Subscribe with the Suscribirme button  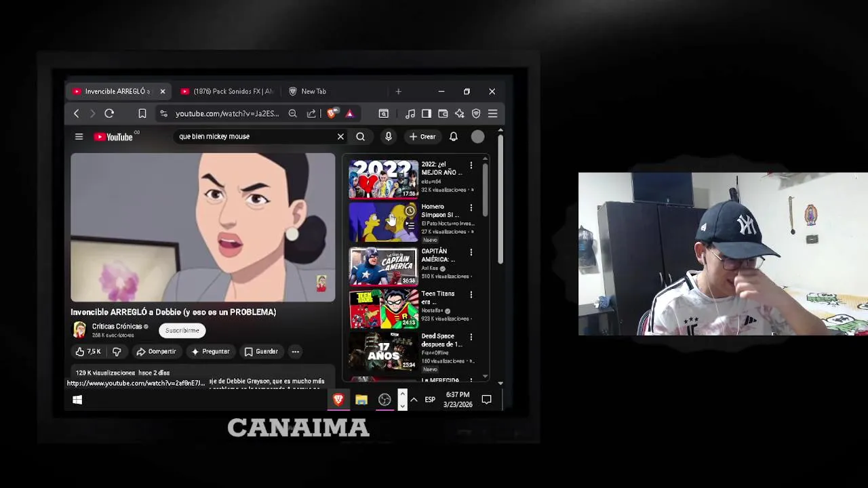tap(182, 331)
